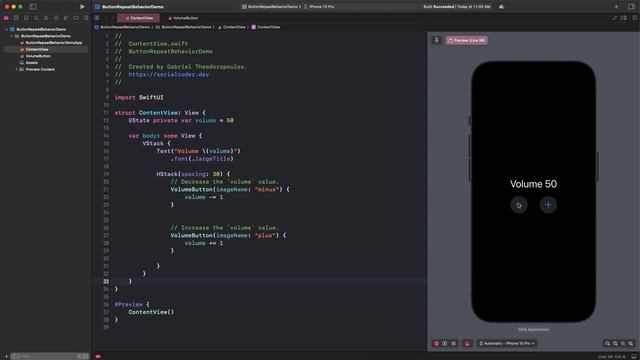The height and width of the screenshot is (360, 640).
Task: Open canvas device settings button
Action: pos(467,343)
